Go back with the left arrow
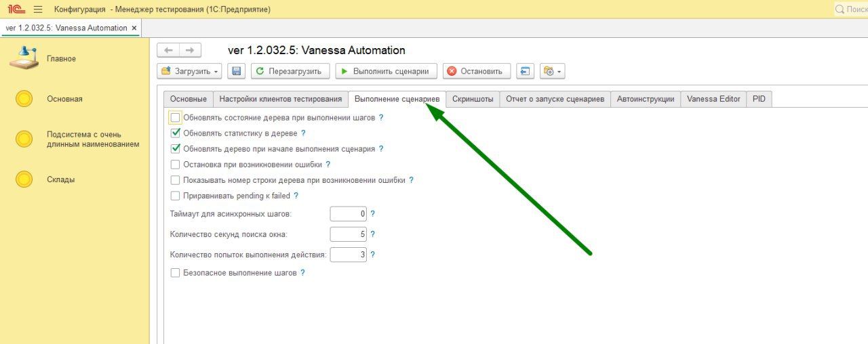The height and width of the screenshot is (344, 868). [168, 50]
